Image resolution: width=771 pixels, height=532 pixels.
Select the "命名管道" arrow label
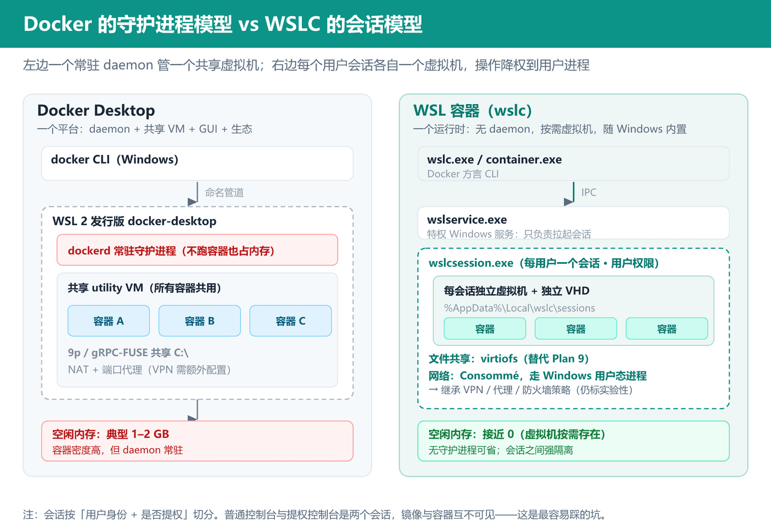click(224, 192)
